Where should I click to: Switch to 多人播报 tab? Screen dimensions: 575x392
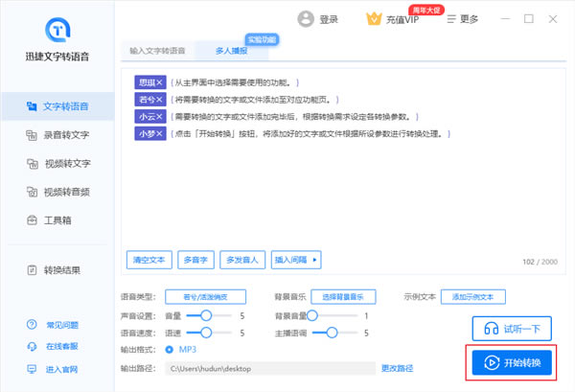tap(231, 51)
